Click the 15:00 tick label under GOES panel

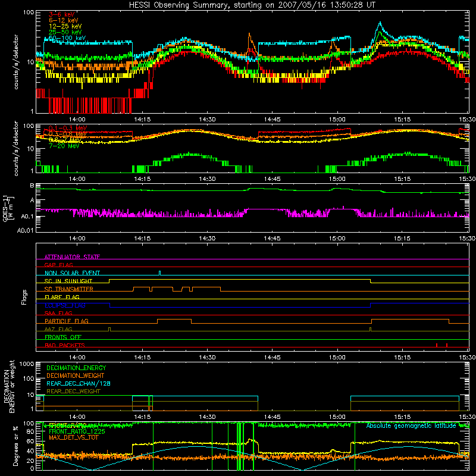point(337,239)
